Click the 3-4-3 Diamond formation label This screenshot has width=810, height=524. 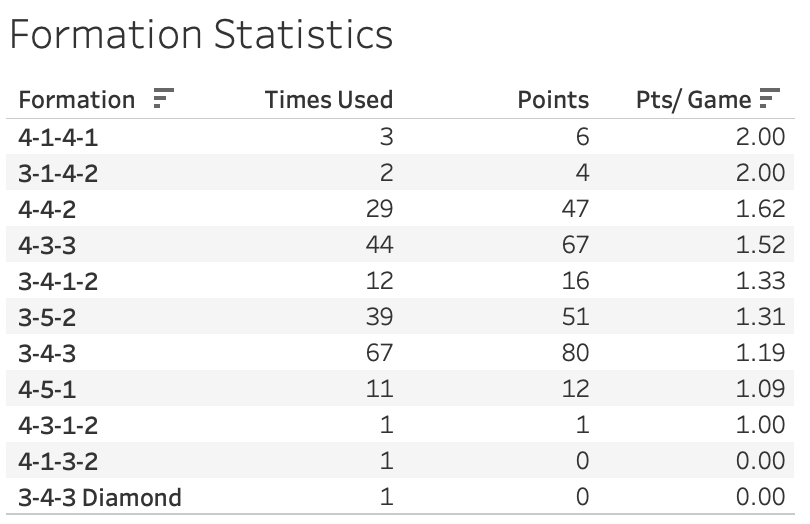coord(100,497)
